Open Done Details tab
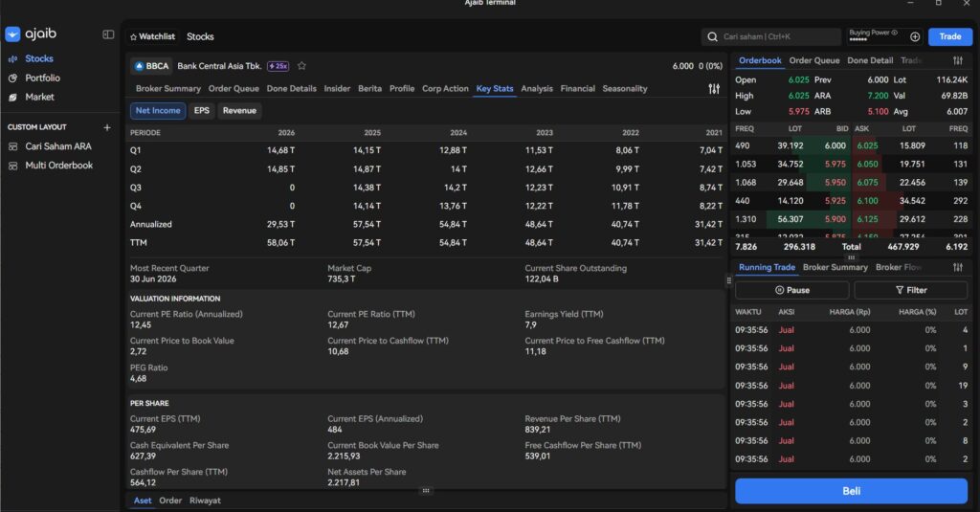This screenshot has width=980, height=512. [291, 89]
